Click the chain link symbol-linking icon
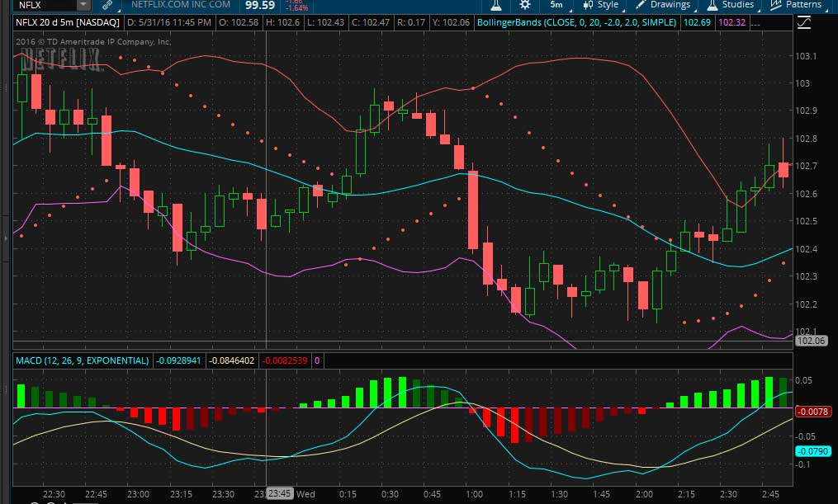 107,5
